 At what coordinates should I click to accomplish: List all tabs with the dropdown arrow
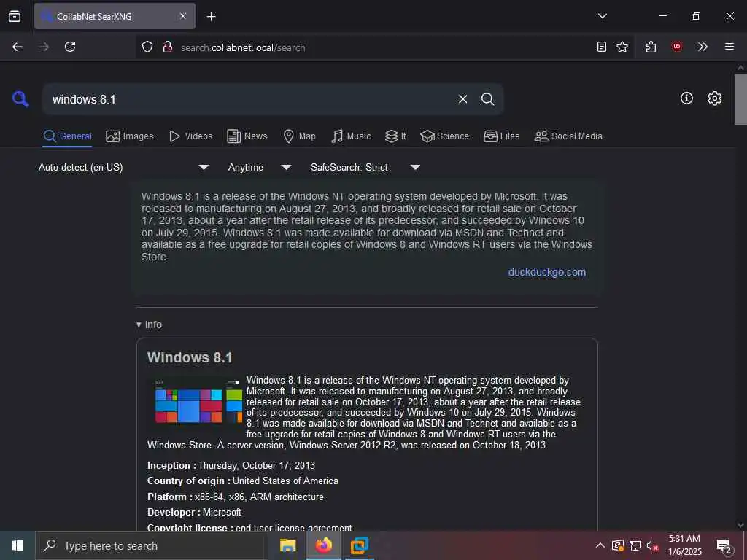(x=602, y=16)
